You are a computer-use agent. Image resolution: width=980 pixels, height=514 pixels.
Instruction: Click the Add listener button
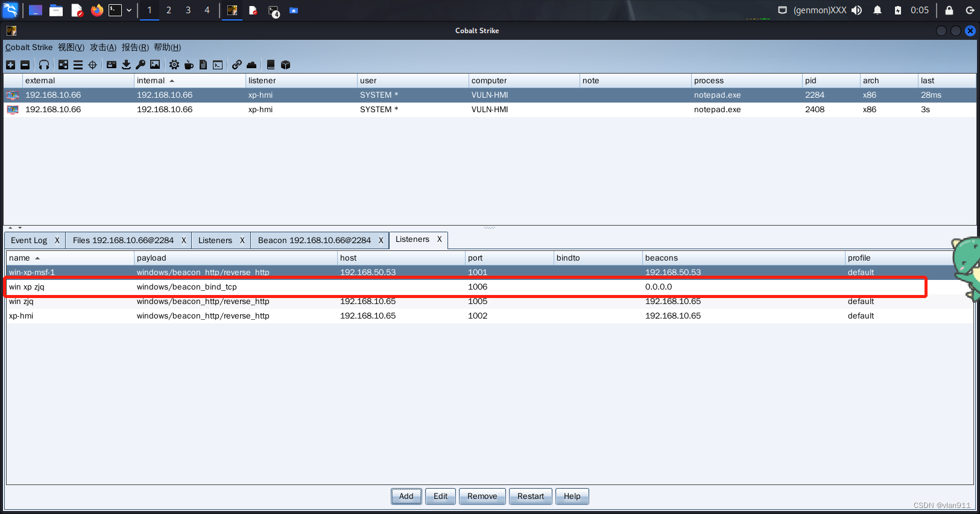(x=406, y=497)
